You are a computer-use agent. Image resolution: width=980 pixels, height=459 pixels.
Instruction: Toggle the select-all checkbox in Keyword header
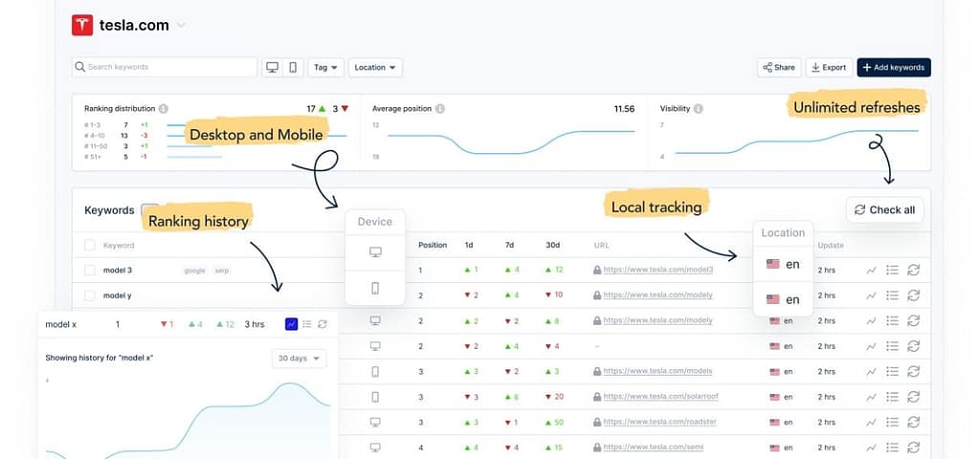point(90,246)
